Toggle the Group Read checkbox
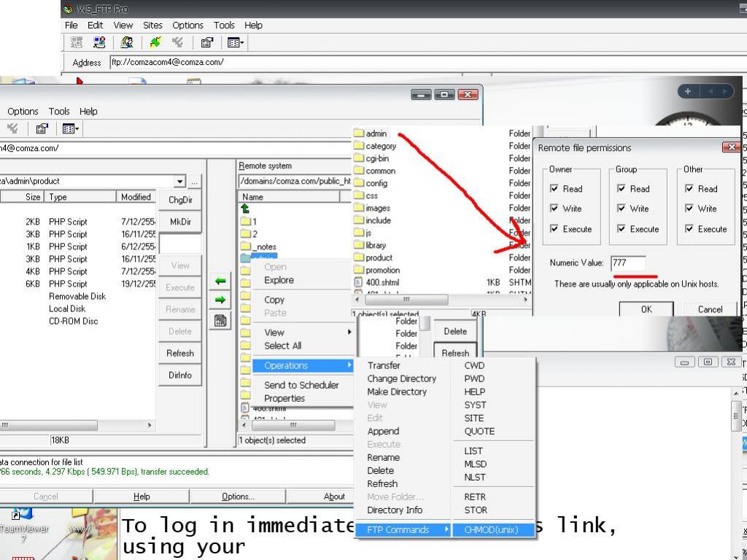 [x=622, y=189]
